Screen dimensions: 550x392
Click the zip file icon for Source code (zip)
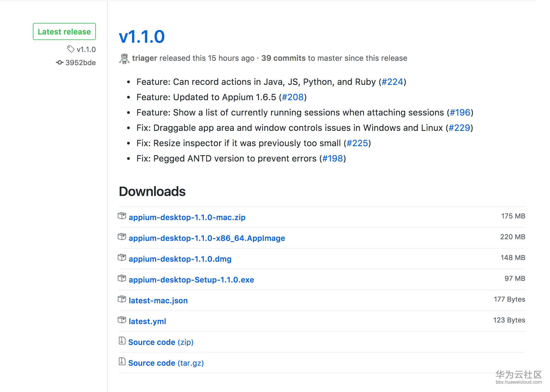coord(122,341)
